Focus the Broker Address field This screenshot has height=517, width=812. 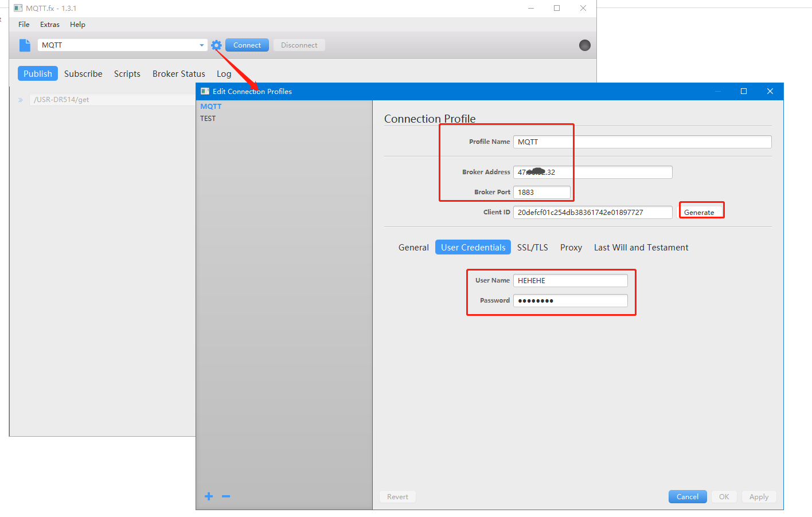pos(592,172)
